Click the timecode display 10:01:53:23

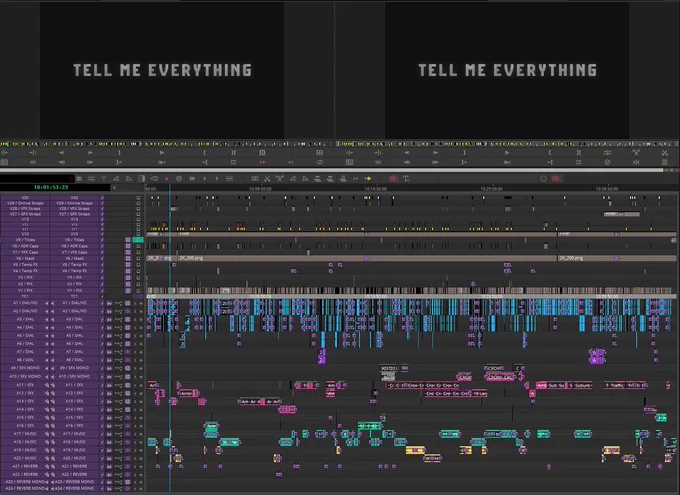tap(51, 187)
